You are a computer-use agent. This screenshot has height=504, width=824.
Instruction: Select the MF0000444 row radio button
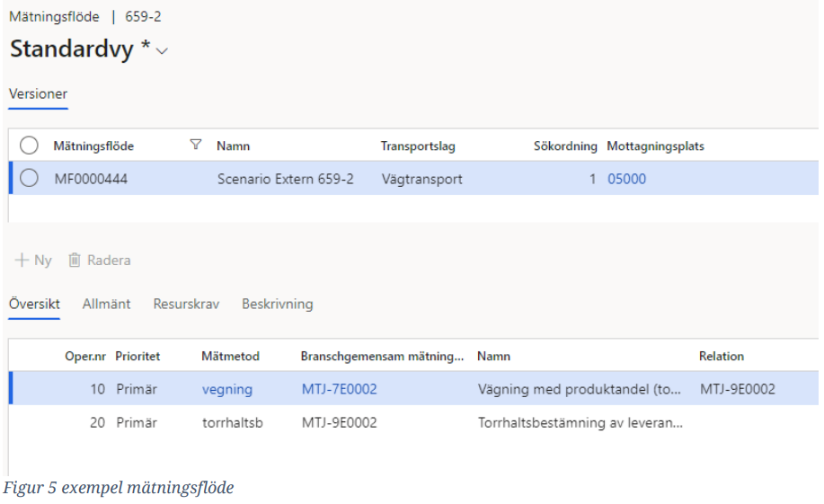pyautogui.click(x=29, y=179)
